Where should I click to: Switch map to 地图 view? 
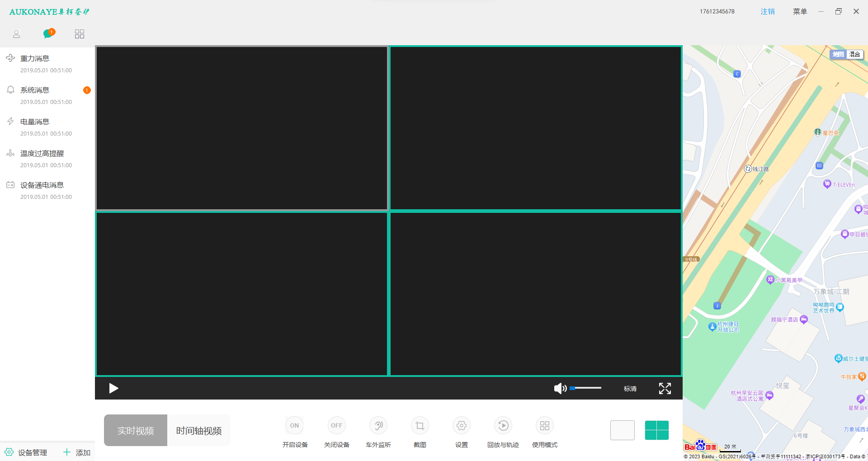(838, 54)
